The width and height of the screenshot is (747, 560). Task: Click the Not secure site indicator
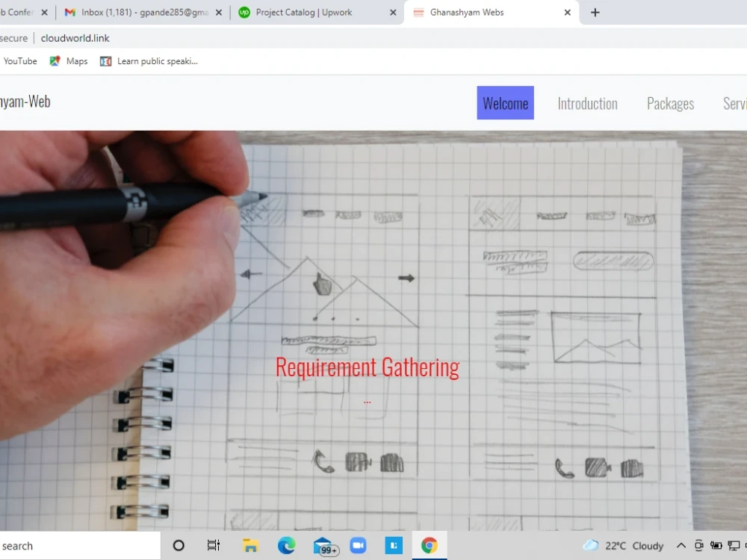click(x=13, y=38)
